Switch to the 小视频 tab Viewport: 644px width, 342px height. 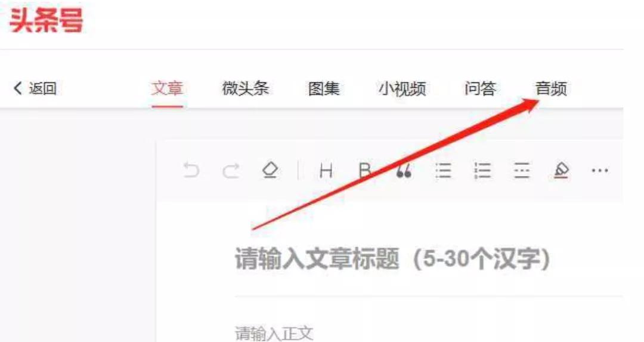pyautogui.click(x=402, y=88)
